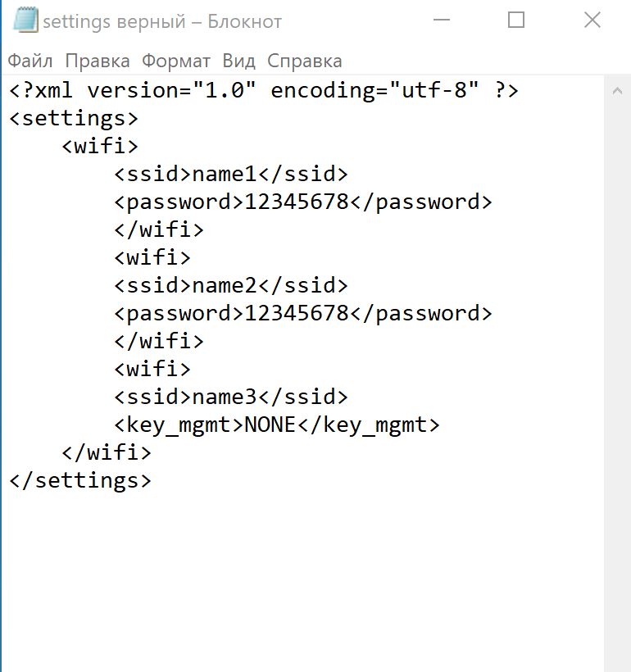This screenshot has width=631, height=672.
Task: Close the Notepad window
Action: pos(592,20)
